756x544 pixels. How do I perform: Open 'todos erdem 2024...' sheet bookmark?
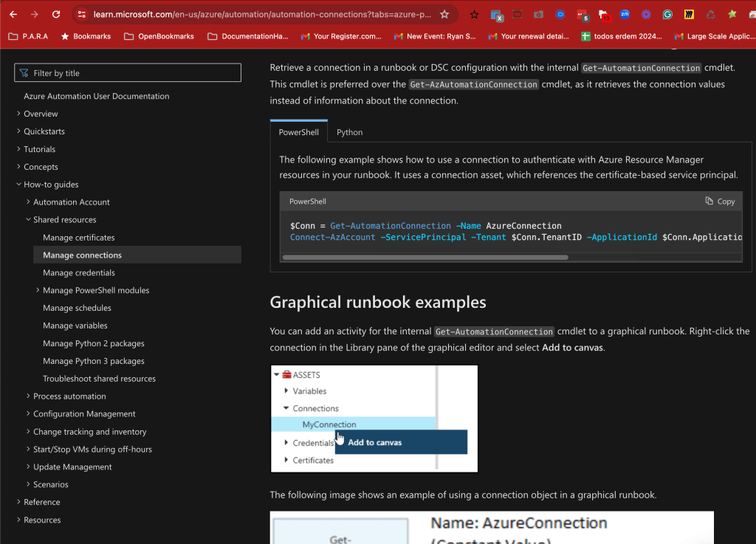click(x=622, y=36)
